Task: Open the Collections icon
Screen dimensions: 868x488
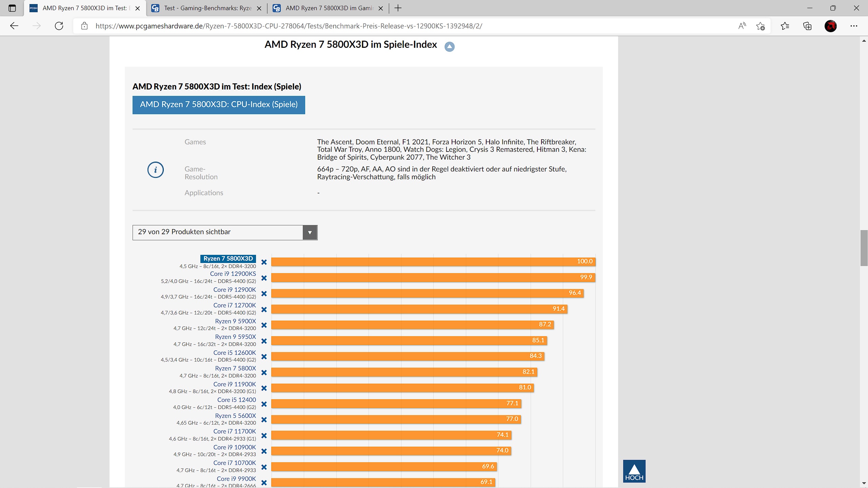Action: click(807, 26)
